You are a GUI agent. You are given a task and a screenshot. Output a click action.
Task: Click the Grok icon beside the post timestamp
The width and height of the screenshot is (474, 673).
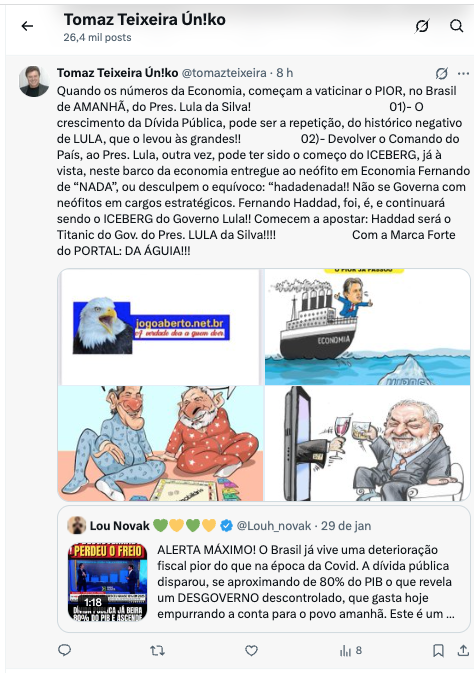coord(442,73)
